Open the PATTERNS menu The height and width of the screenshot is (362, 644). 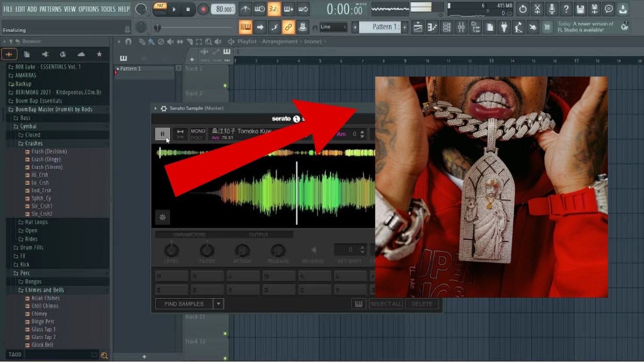pos(50,9)
